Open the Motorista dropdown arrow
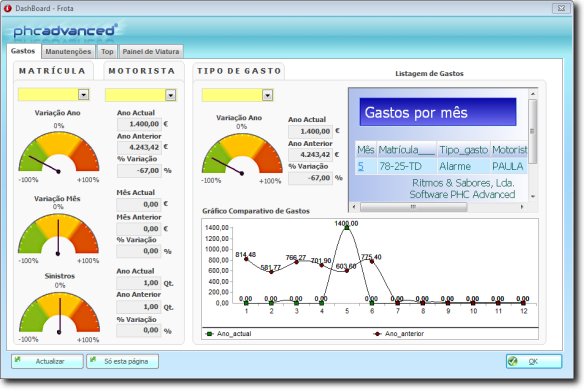Viewport: 584px width, 391px height. coord(171,95)
